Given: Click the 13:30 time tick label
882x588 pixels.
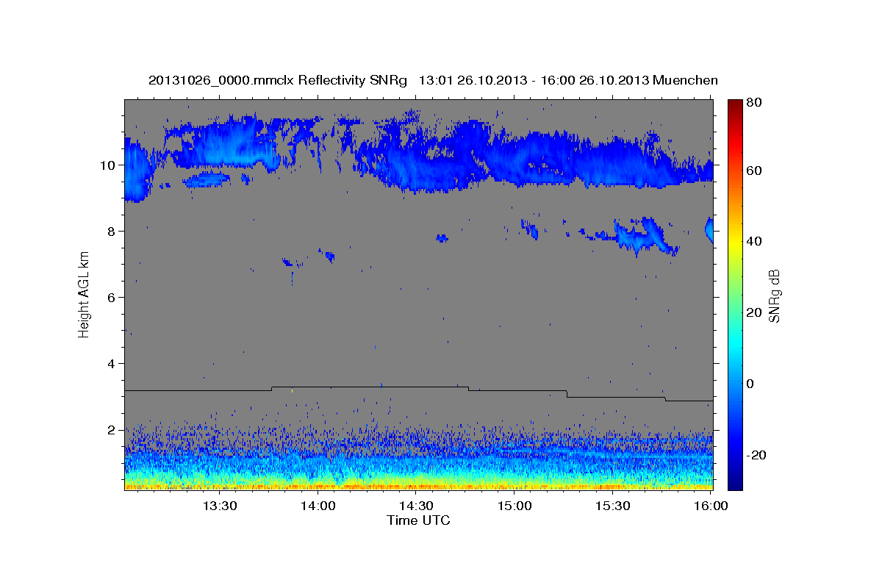Looking at the screenshot, I should click(x=220, y=506).
